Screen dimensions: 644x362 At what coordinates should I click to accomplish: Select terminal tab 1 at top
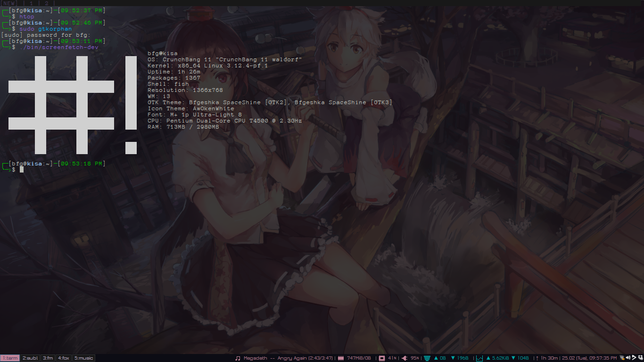click(32, 3)
